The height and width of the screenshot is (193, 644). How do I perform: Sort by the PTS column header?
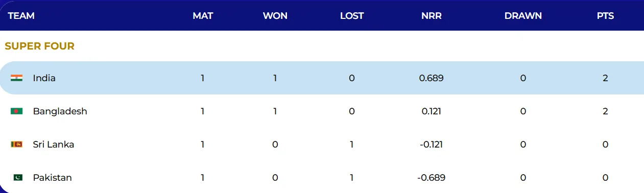(x=605, y=16)
